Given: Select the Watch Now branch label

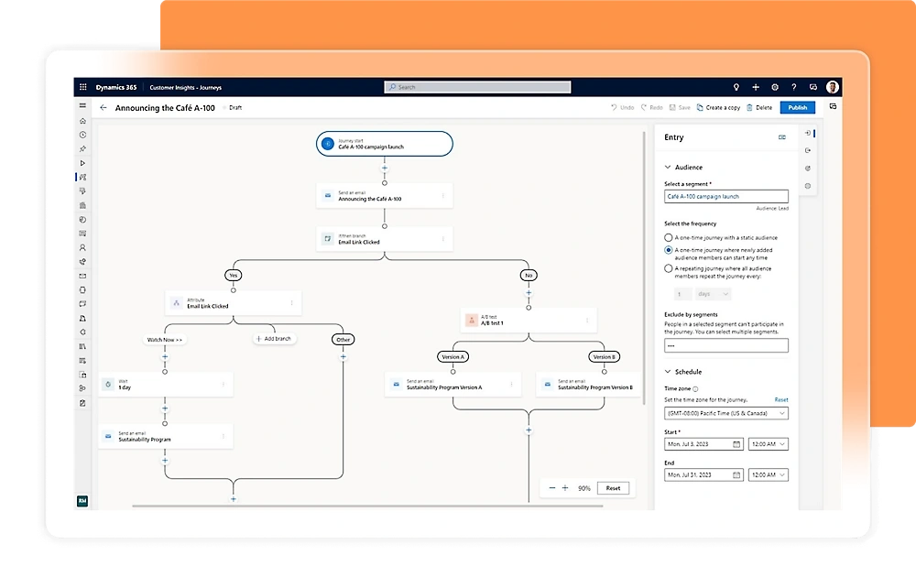Looking at the screenshot, I should [x=165, y=339].
